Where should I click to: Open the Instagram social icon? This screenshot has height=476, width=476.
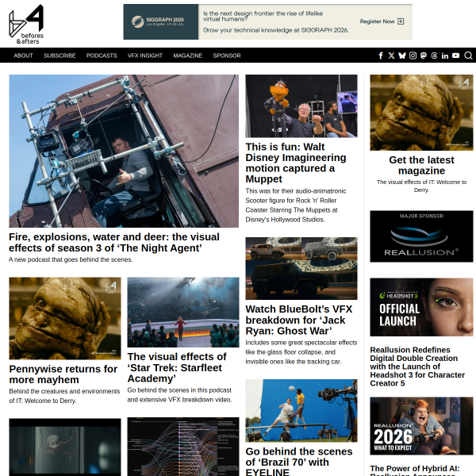[x=413, y=56]
